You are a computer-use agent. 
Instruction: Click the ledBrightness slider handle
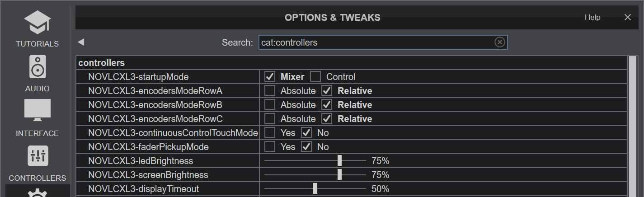point(339,161)
